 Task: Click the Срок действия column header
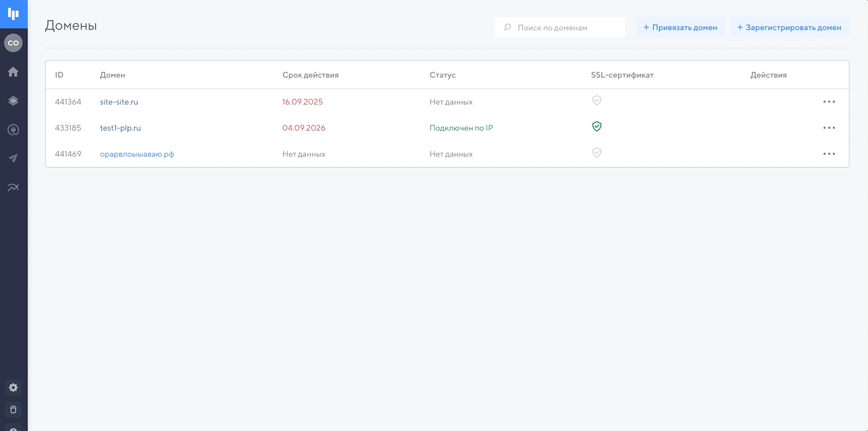(x=310, y=75)
